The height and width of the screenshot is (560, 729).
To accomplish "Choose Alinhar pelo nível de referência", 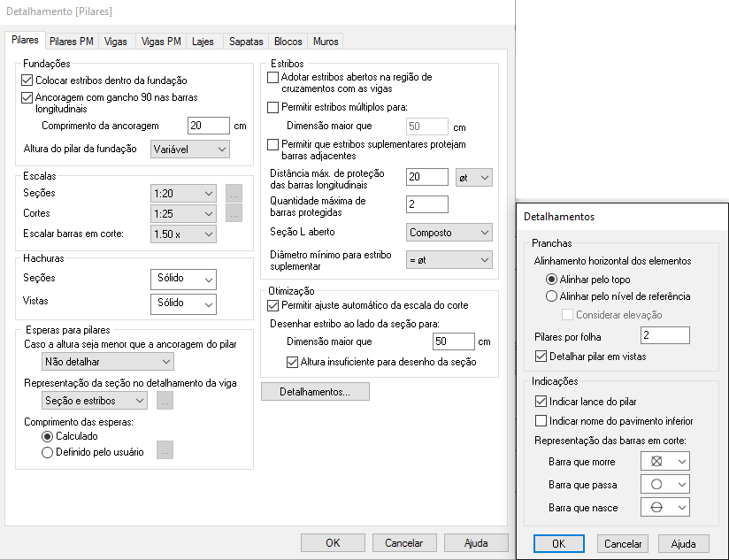I will (x=551, y=296).
